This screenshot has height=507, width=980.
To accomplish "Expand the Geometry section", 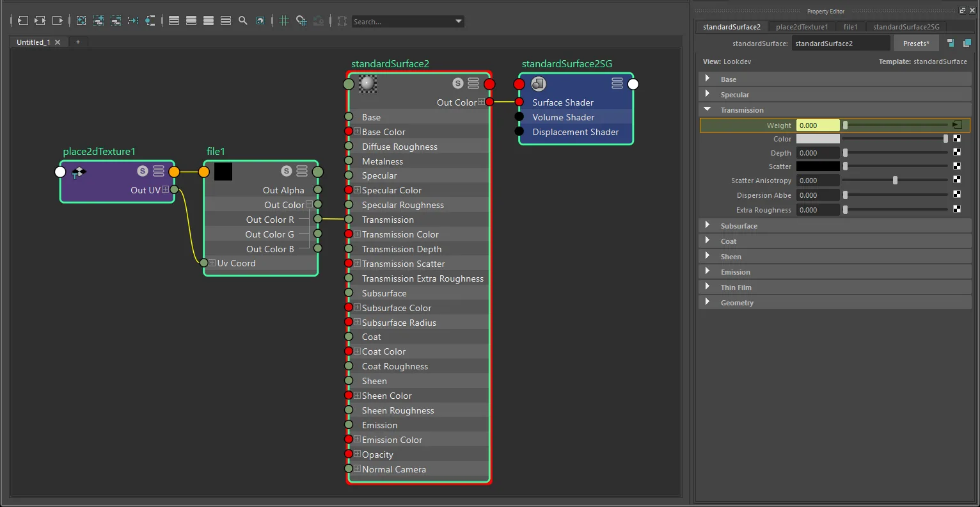I will [x=707, y=302].
